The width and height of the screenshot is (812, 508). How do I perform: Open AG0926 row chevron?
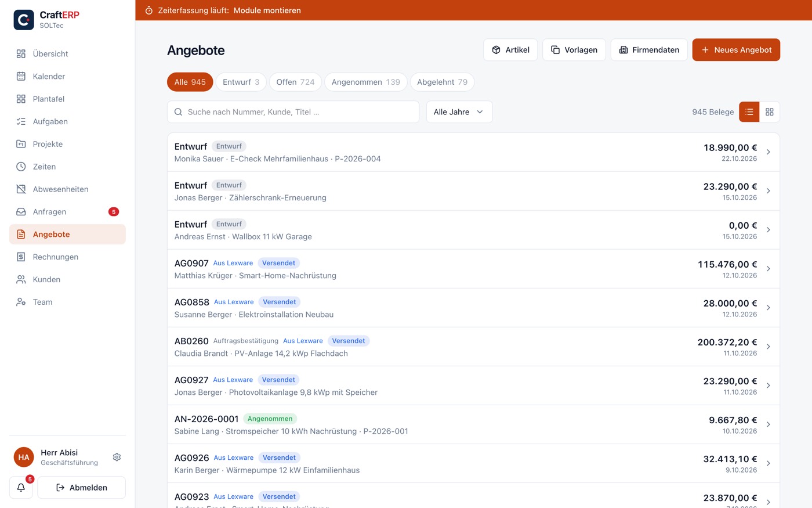tap(768, 463)
